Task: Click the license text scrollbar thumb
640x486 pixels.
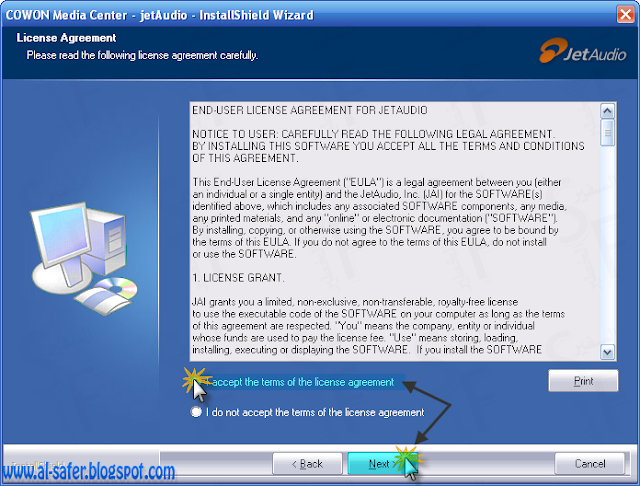Action: [607, 132]
